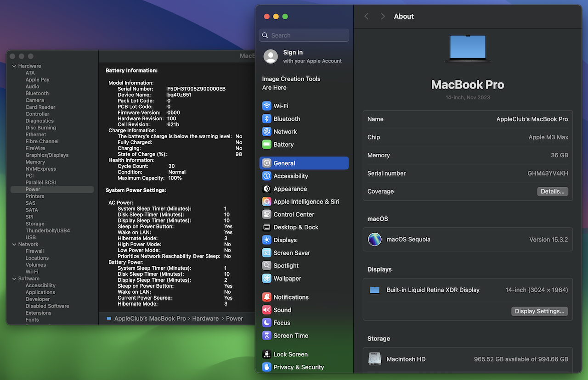Open Desktop & Dock icon
Image resolution: width=588 pixels, height=380 pixels.
tap(266, 227)
